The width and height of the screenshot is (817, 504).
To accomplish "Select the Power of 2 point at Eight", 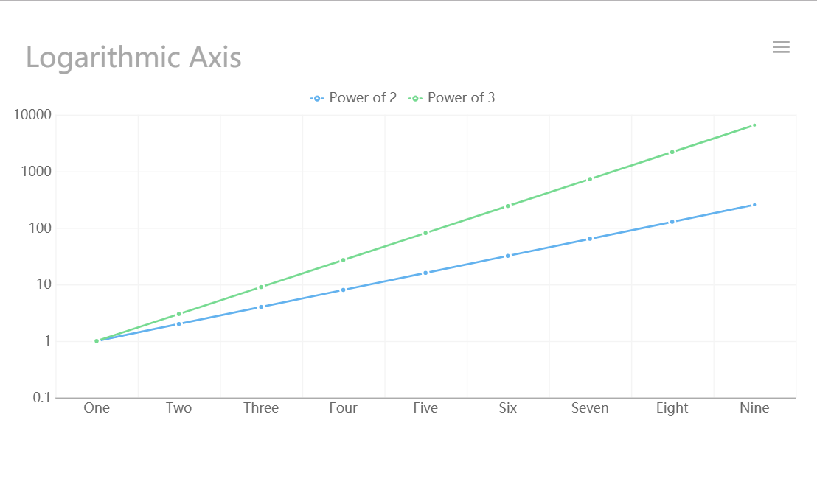I will tap(672, 222).
